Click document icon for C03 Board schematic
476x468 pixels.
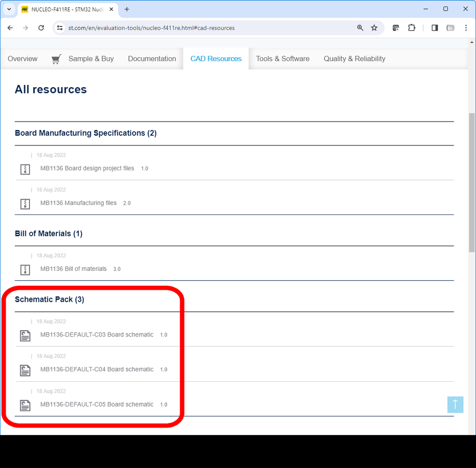[25, 336]
